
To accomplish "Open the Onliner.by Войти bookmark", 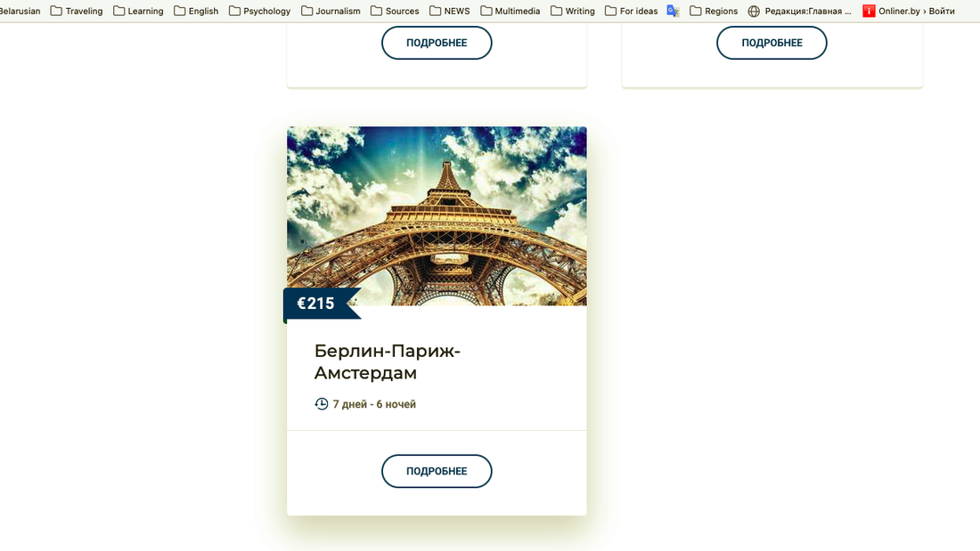I will coord(909,11).
